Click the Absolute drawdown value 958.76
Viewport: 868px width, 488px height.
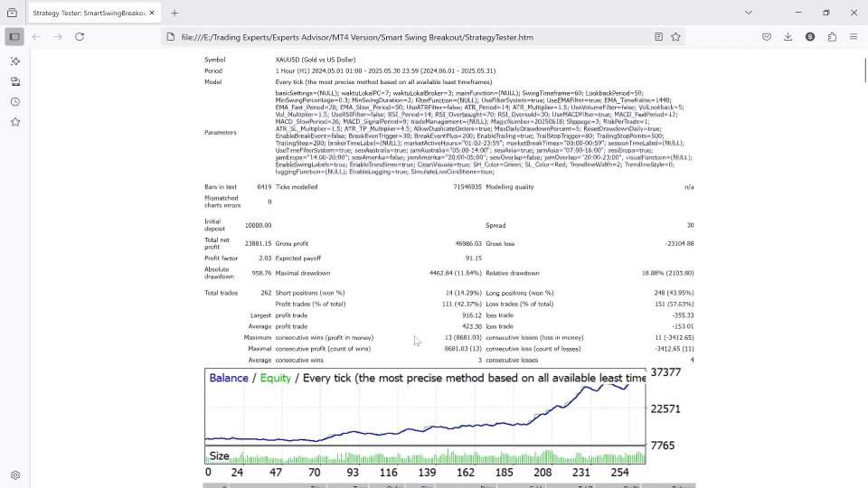(x=262, y=273)
